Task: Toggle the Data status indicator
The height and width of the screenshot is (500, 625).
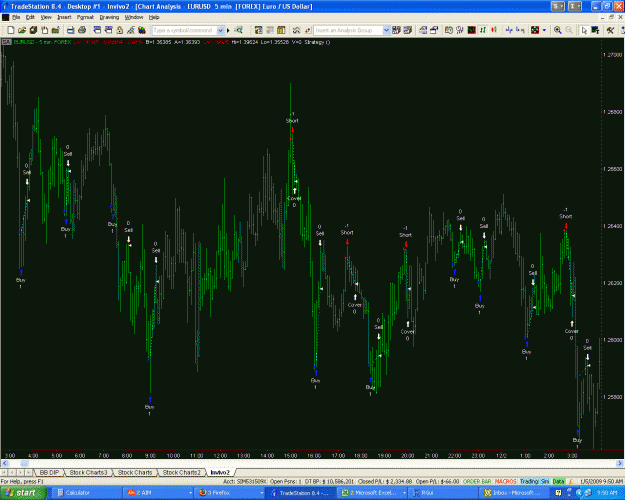Action: (558, 482)
